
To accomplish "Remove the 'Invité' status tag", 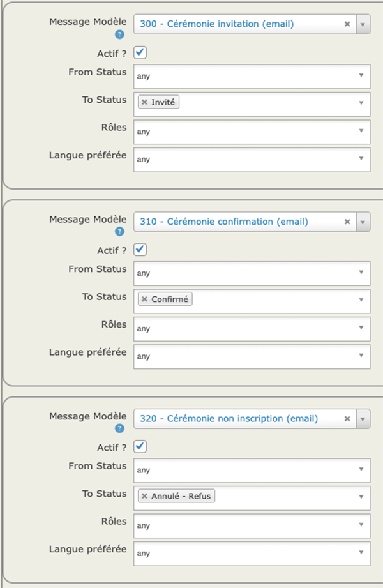I will (x=144, y=102).
